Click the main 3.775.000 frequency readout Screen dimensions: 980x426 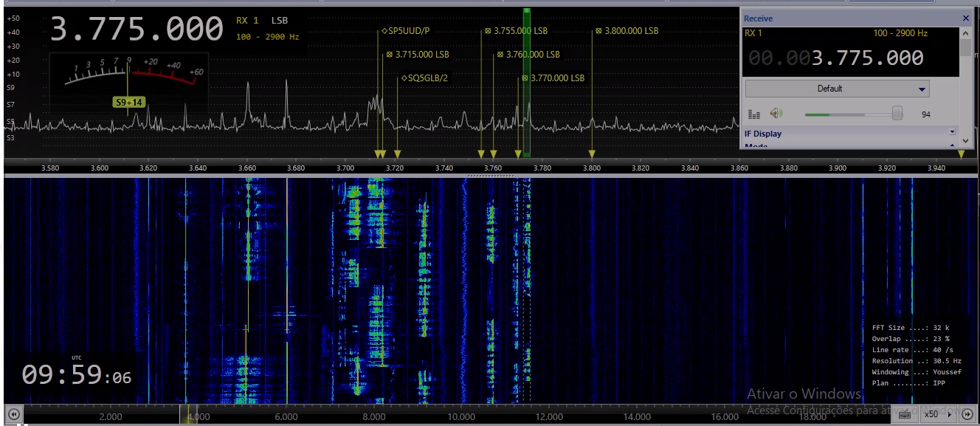coord(137,30)
